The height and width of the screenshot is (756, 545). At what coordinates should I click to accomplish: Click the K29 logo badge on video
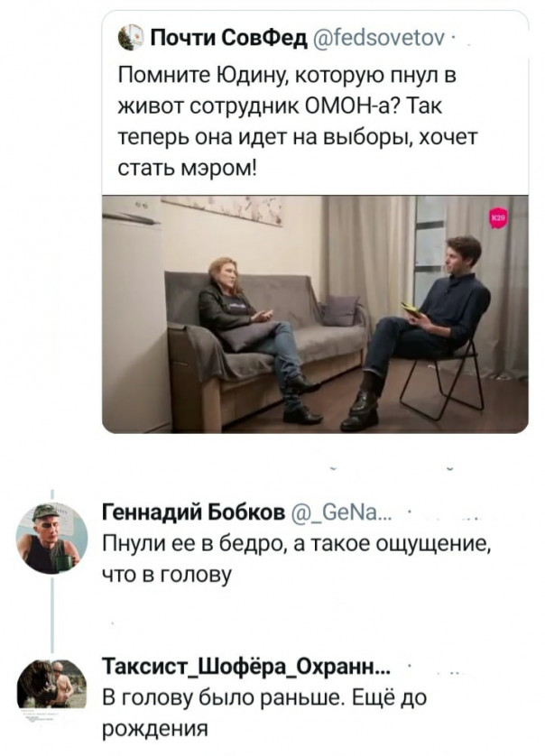click(497, 218)
